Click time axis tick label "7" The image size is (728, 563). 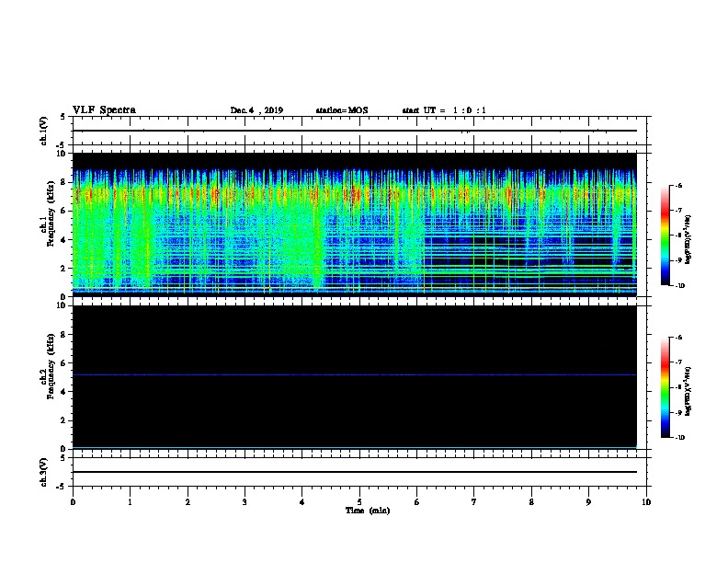coord(474,502)
